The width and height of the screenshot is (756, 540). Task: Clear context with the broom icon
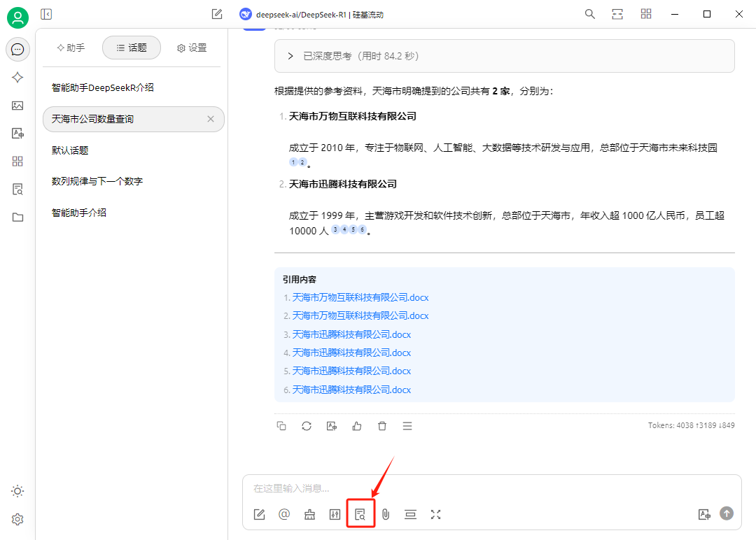(x=309, y=514)
